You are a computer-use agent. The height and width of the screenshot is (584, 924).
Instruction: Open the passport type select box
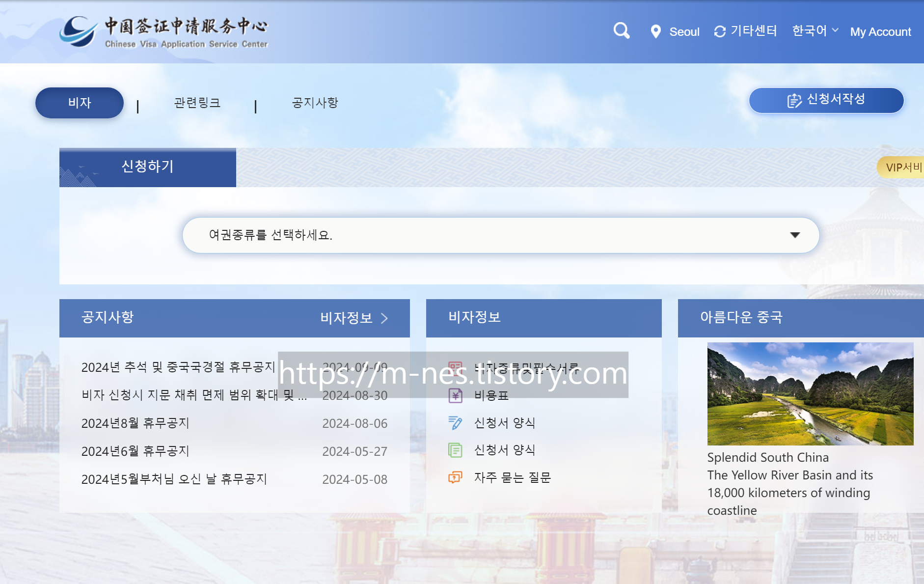tap(501, 235)
